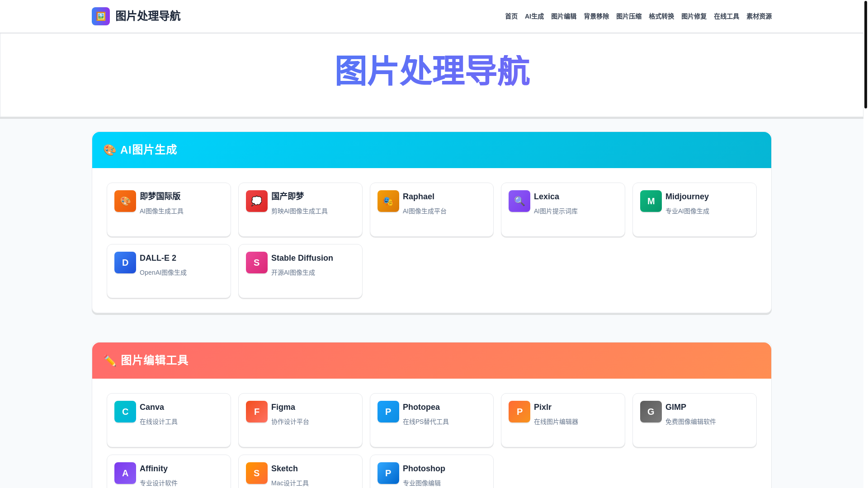868x488 pixels.
Task: Click the large 图片处理导航 hero title
Action: (432, 71)
